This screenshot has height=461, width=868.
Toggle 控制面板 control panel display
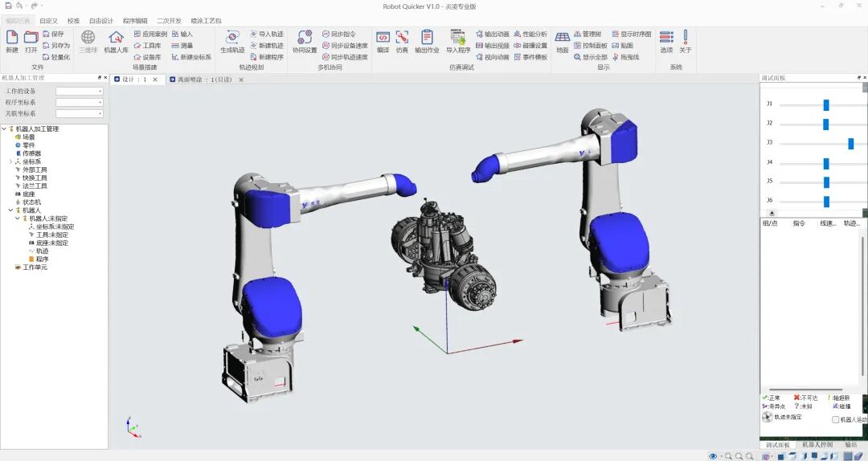click(590, 46)
